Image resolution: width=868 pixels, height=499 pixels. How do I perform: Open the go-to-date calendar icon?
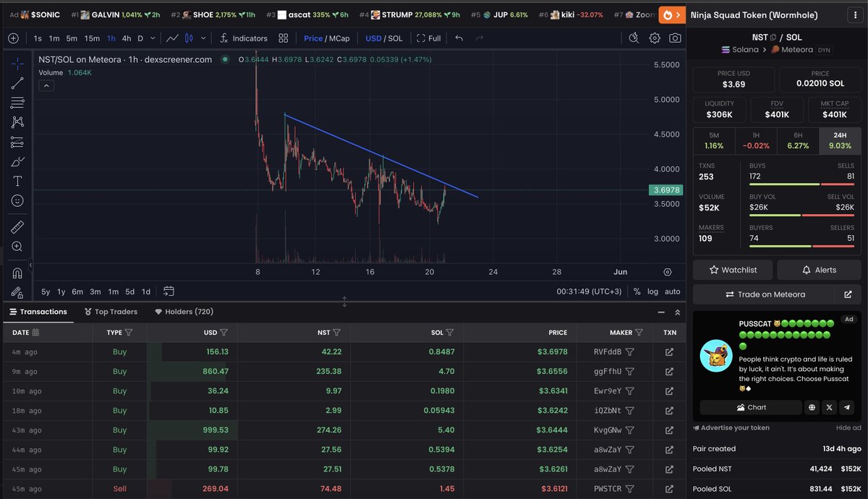coord(169,291)
